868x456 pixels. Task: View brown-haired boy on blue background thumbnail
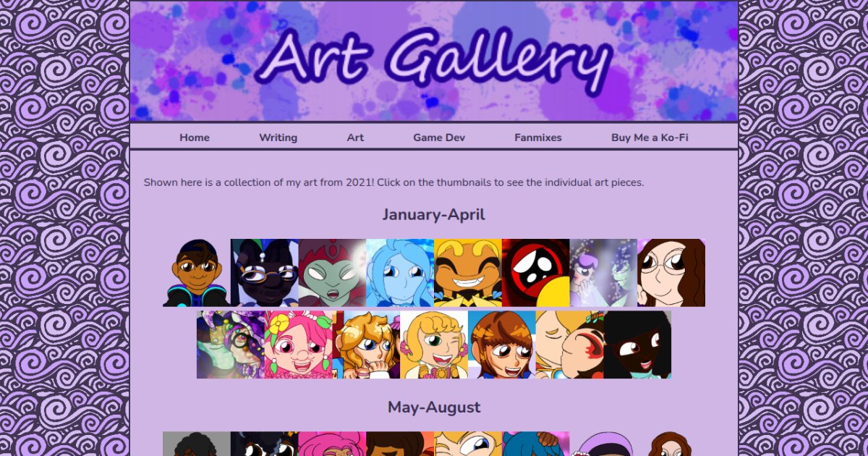coord(502,345)
